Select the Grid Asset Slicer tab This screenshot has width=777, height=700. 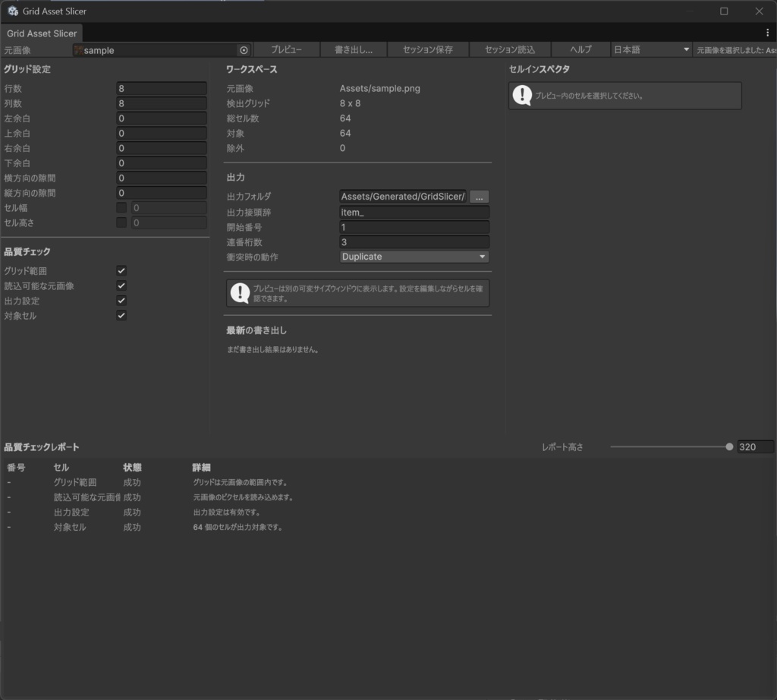[x=42, y=33]
